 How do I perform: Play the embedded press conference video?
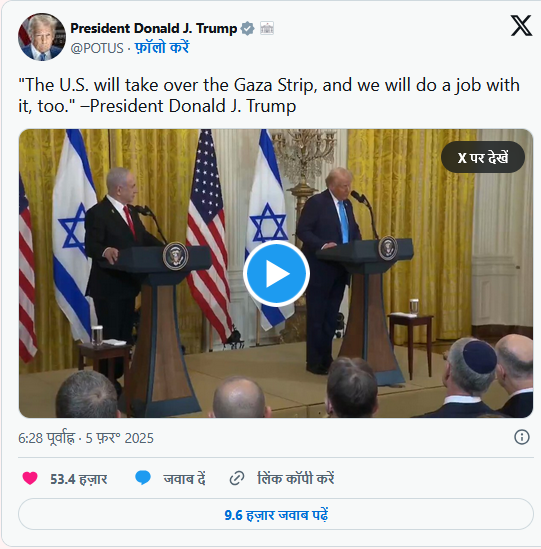click(276, 273)
